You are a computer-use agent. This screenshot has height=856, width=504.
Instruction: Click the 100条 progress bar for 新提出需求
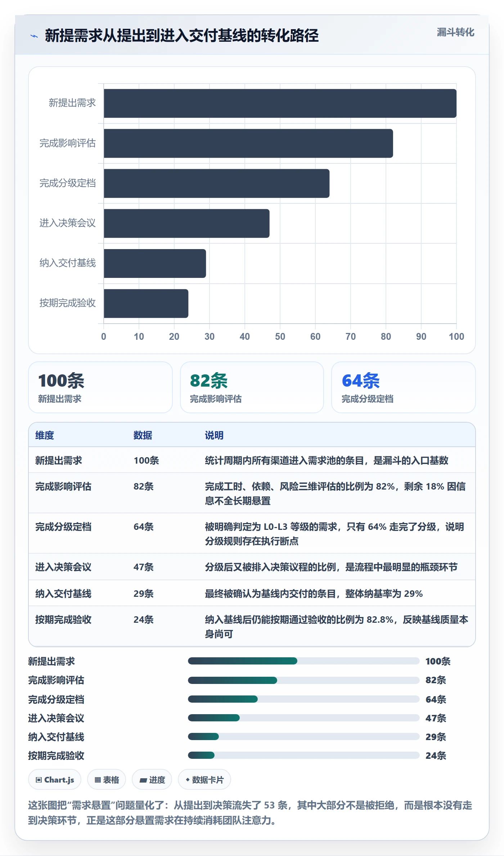tap(304, 661)
